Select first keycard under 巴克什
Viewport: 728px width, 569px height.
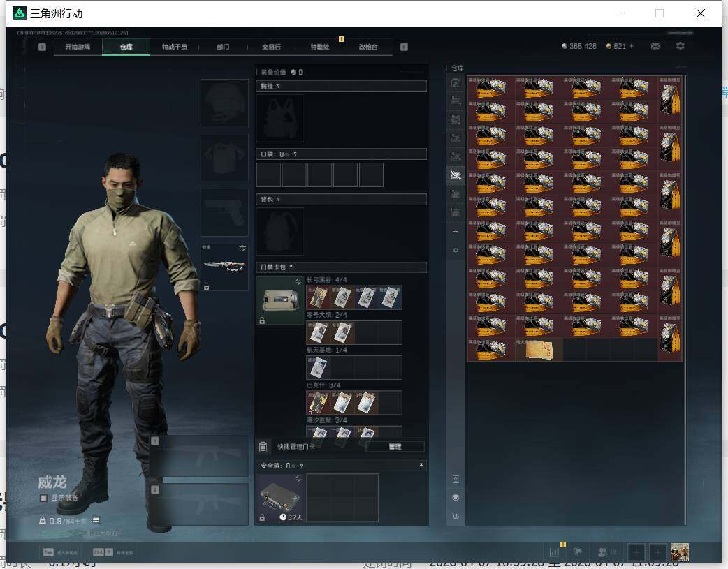[318, 403]
